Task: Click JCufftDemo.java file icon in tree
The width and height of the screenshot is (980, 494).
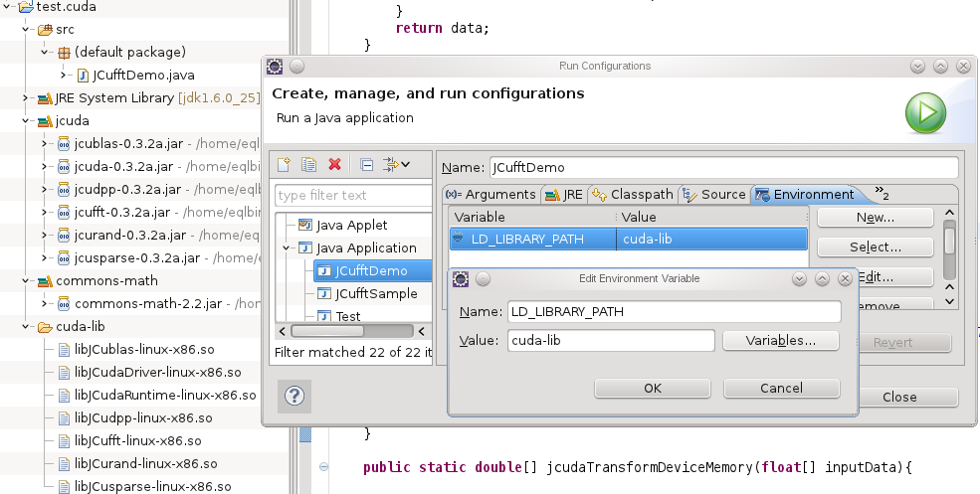Action: [x=83, y=76]
